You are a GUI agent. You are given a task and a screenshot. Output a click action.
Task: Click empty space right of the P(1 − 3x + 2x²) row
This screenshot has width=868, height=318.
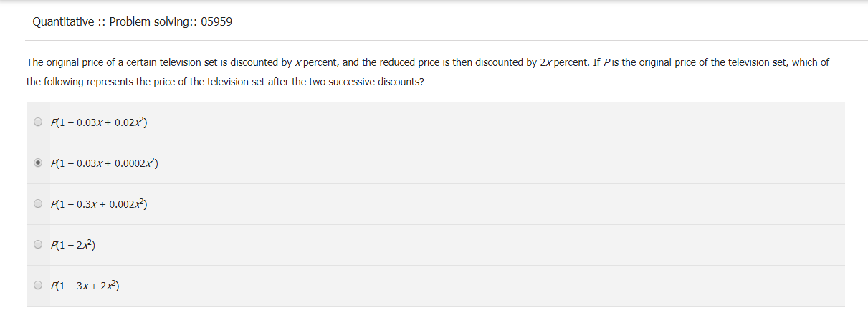(x=502, y=286)
